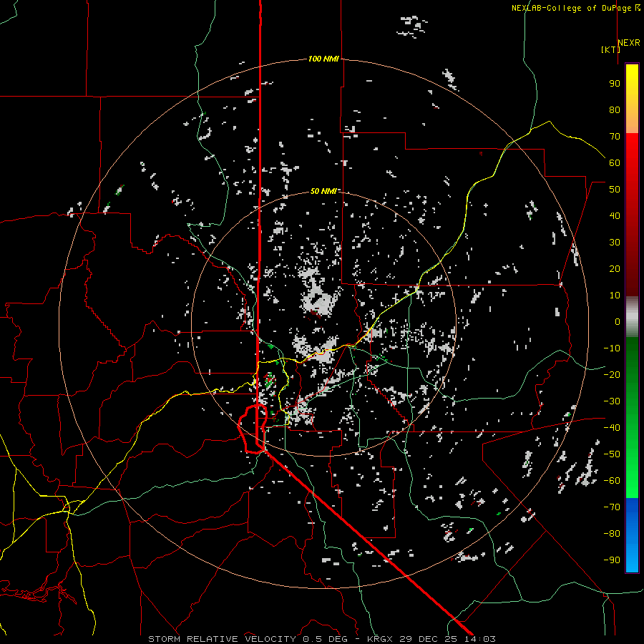This screenshot has height=644, width=644.
Task: Click the 80 value on the velocity scale
Action: (x=615, y=109)
